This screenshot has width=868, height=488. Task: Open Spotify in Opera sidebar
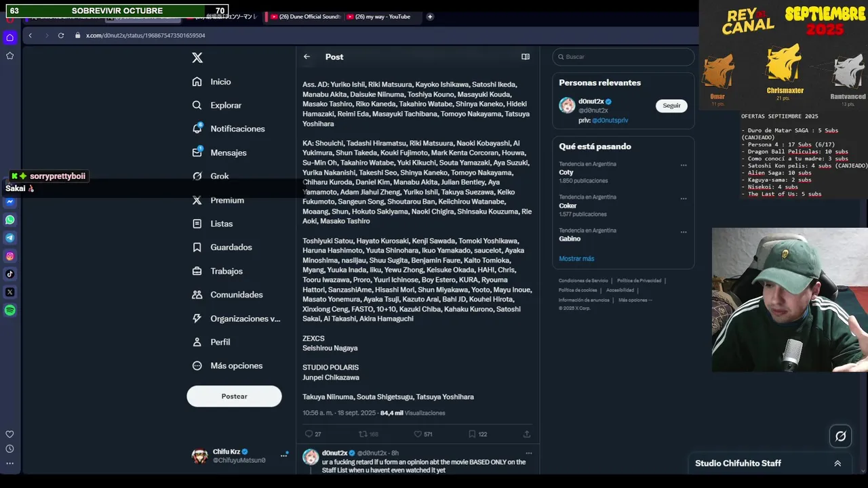9,310
